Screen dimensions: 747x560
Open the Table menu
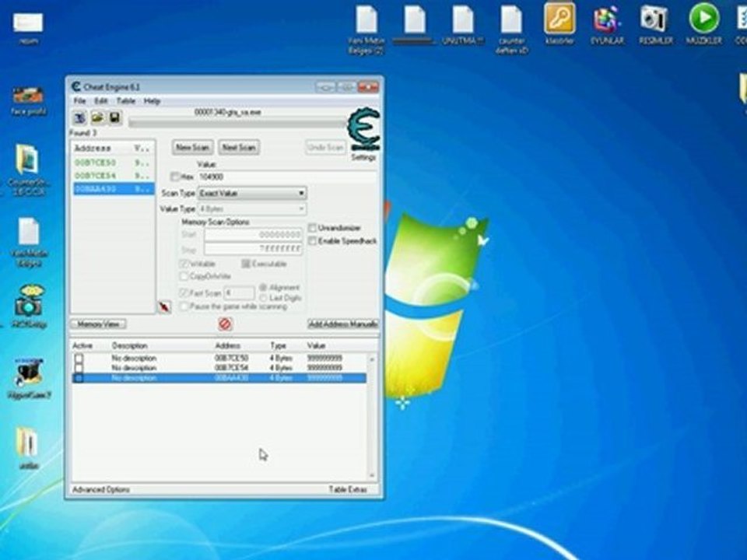pyautogui.click(x=126, y=101)
